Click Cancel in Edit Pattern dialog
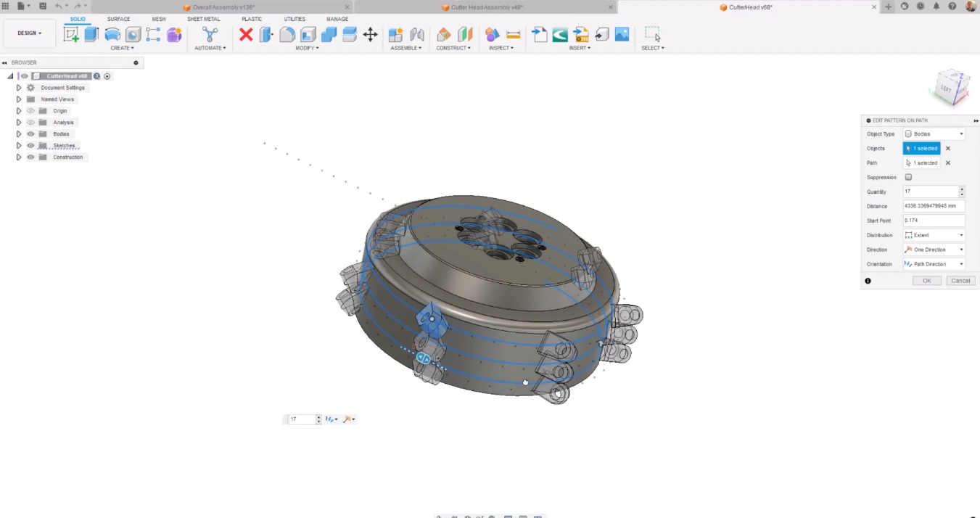The height and width of the screenshot is (518, 980). click(x=960, y=281)
